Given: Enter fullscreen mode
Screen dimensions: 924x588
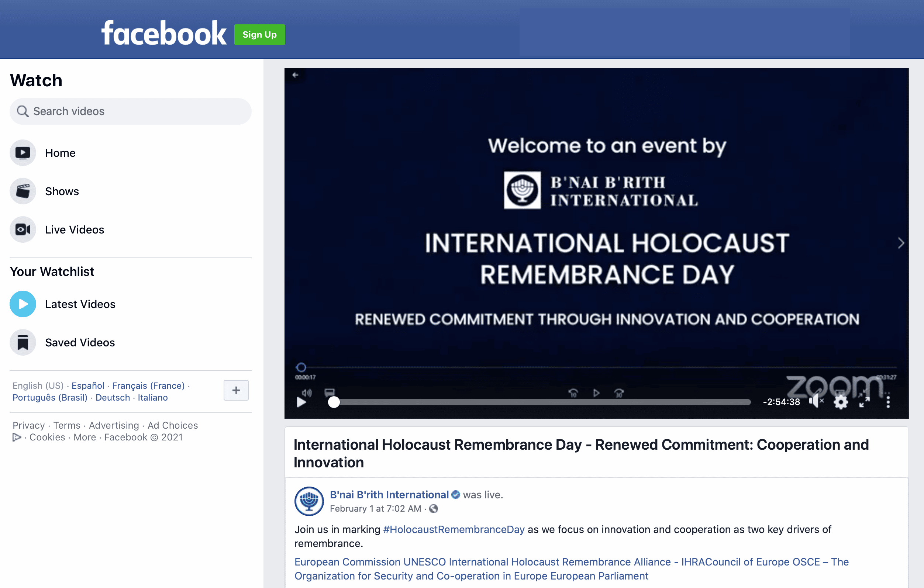Looking at the screenshot, I should pos(864,402).
